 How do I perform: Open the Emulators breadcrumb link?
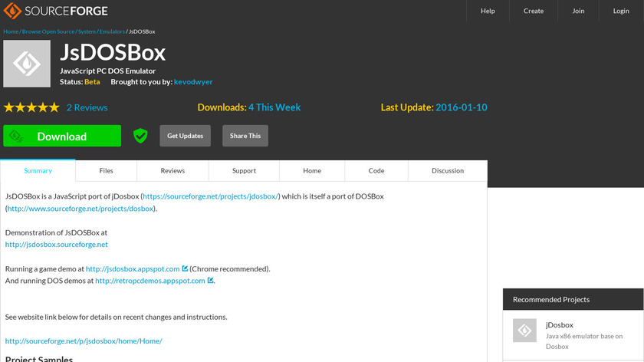coord(112,31)
